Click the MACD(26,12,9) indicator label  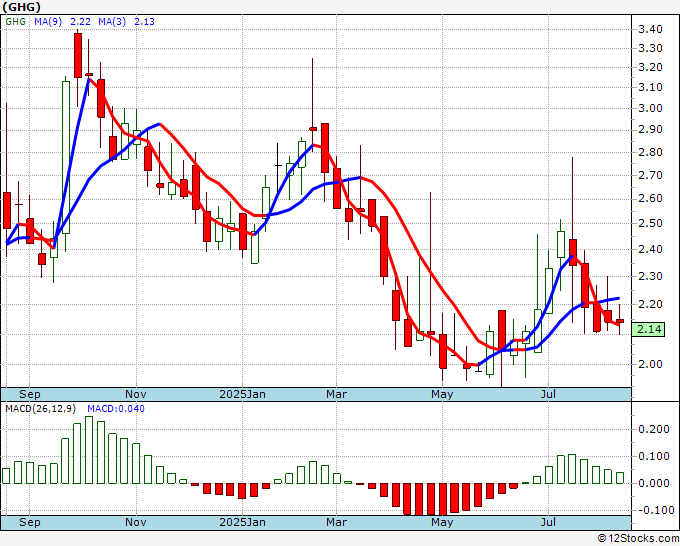point(41,409)
